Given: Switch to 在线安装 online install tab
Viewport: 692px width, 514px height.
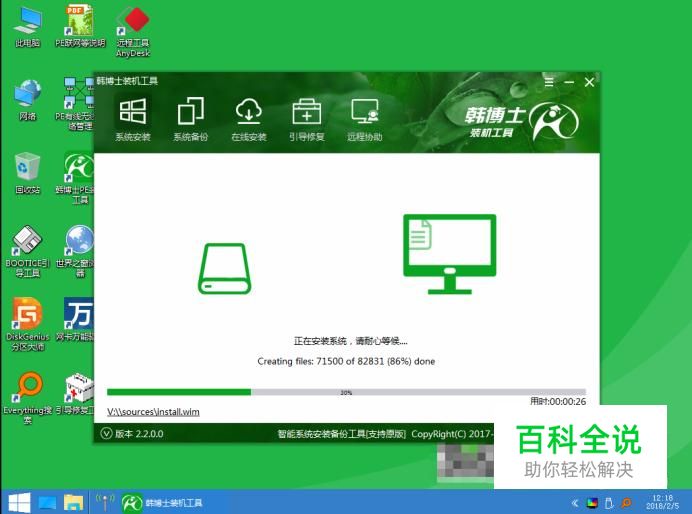Looking at the screenshot, I should [249, 120].
